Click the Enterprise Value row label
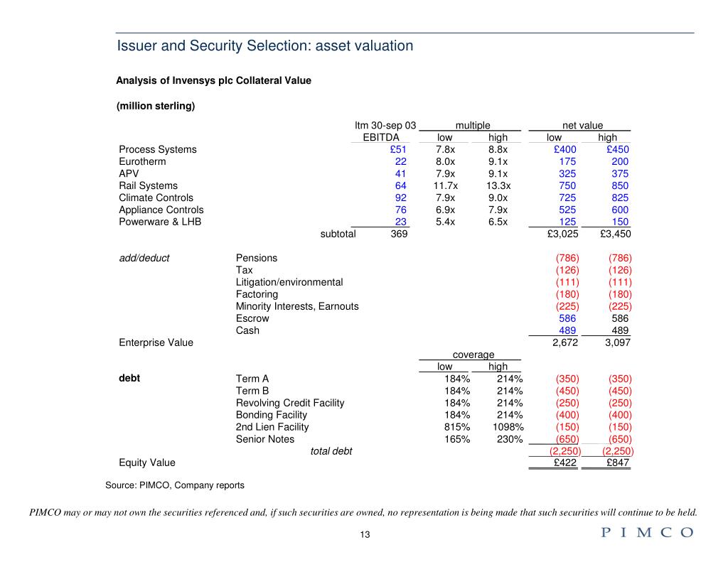The width and height of the screenshot is (728, 562). pos(156,342)
